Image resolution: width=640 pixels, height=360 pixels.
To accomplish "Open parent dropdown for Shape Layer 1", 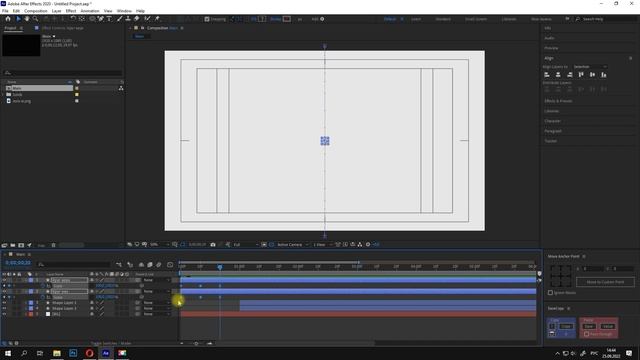I will click(156, 303).
